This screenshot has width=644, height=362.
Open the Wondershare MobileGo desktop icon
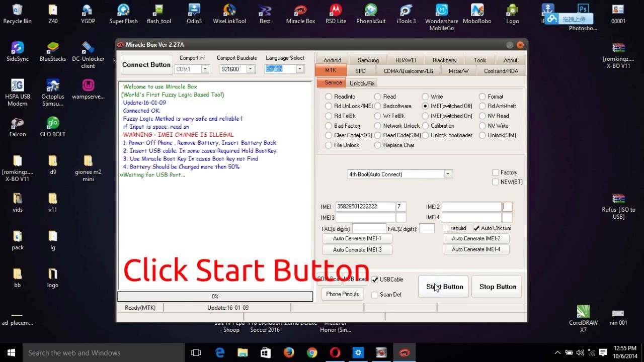click(x=442, y=17)
